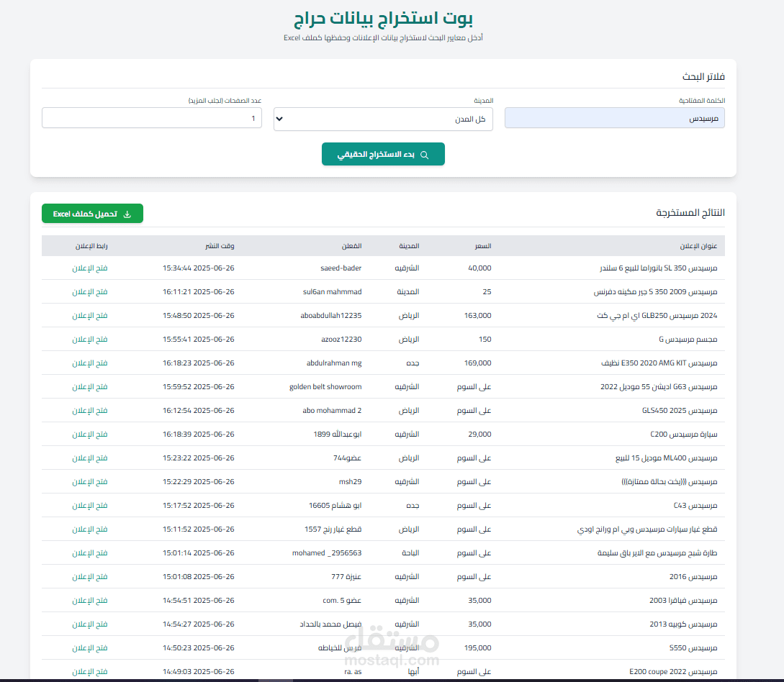Download the results as an Excel file

click(92, 214)
